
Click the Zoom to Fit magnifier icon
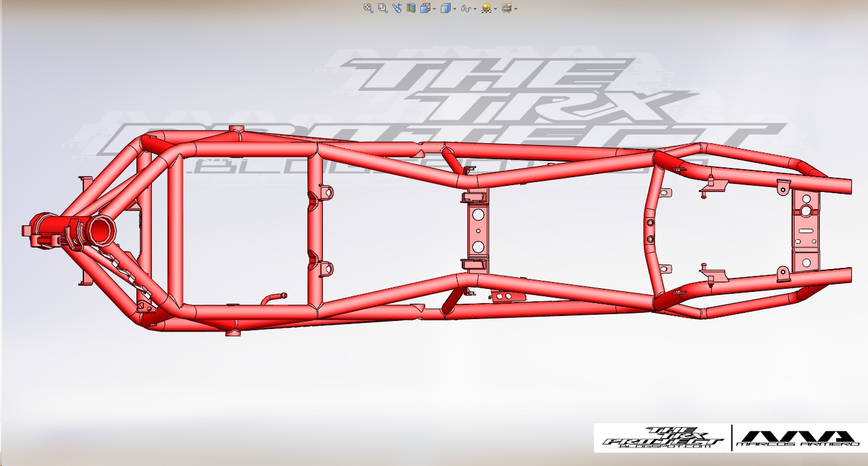point(369,8)
